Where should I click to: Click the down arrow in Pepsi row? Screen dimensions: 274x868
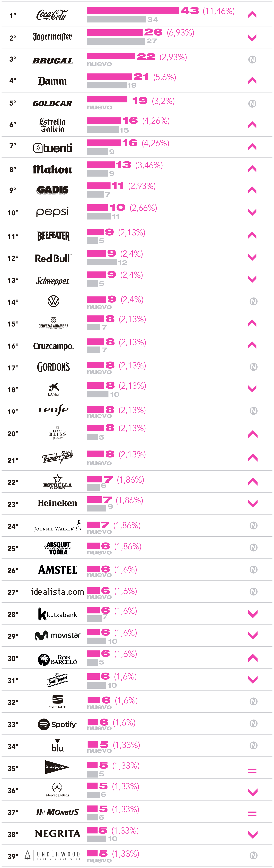[x=252, y=212]
